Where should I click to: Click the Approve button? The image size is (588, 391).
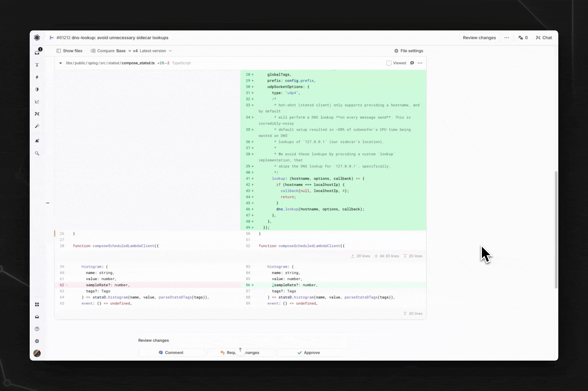pyautogui.click(x=308, y=353)
